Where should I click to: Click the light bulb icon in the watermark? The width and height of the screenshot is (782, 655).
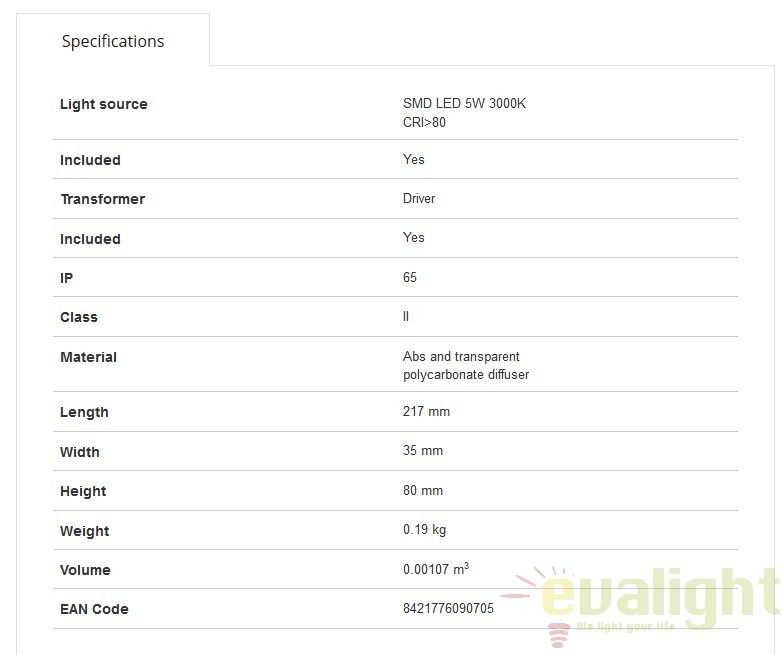click(559, 634)
